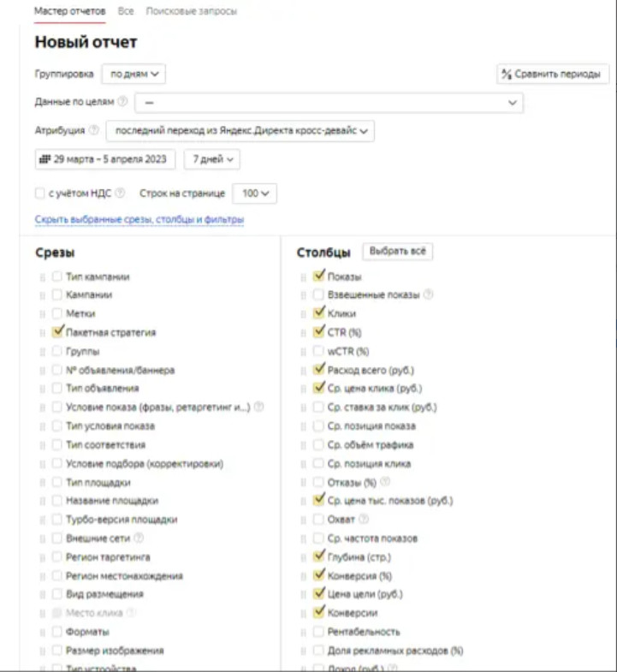Image resolution: width=617 pixels, height=672 pixels.
Task: Check the Рентабельность column checkbox
Action: coord(319,632)
